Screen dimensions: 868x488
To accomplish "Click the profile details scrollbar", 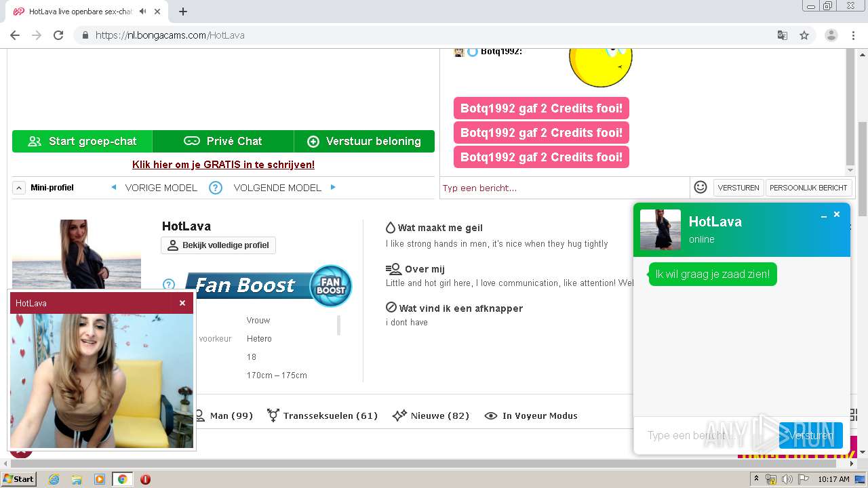I will pos(339,325).
